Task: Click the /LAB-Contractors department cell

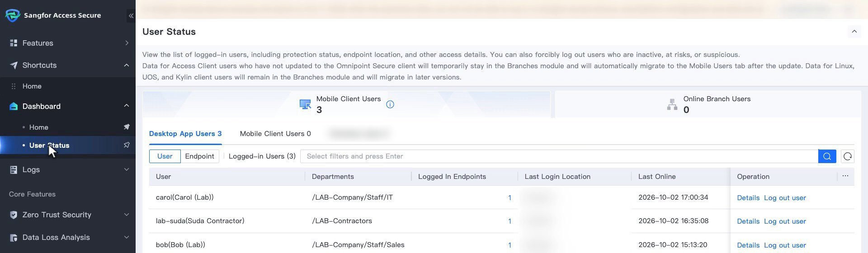Action: [342, 221]
